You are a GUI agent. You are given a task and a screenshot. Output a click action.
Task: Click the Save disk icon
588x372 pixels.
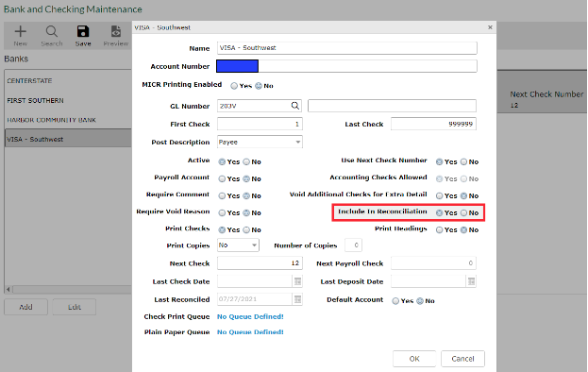[83, 31]
